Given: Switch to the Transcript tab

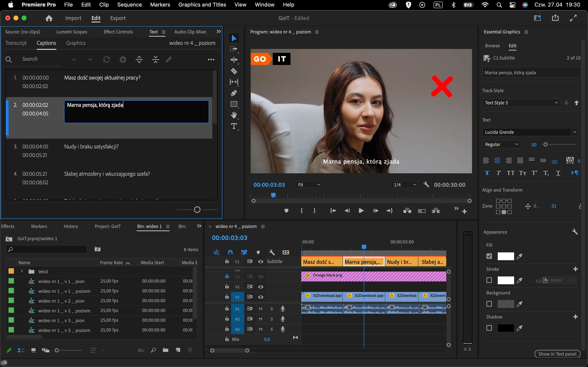Looking at the screenshot, I should [16, 43].
